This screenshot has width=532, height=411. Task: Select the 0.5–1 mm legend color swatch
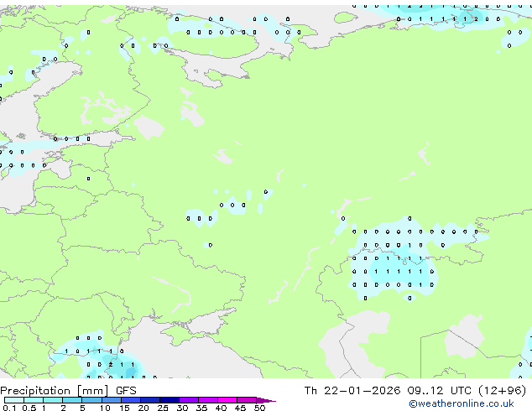click(x=34, y=400)
